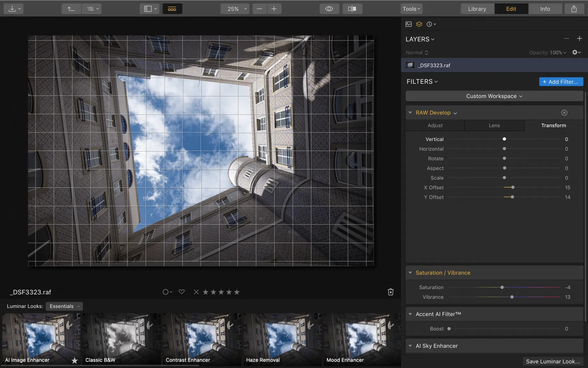Mark _DSF3323.raf as favorite with heart

(x=182, y=292)
